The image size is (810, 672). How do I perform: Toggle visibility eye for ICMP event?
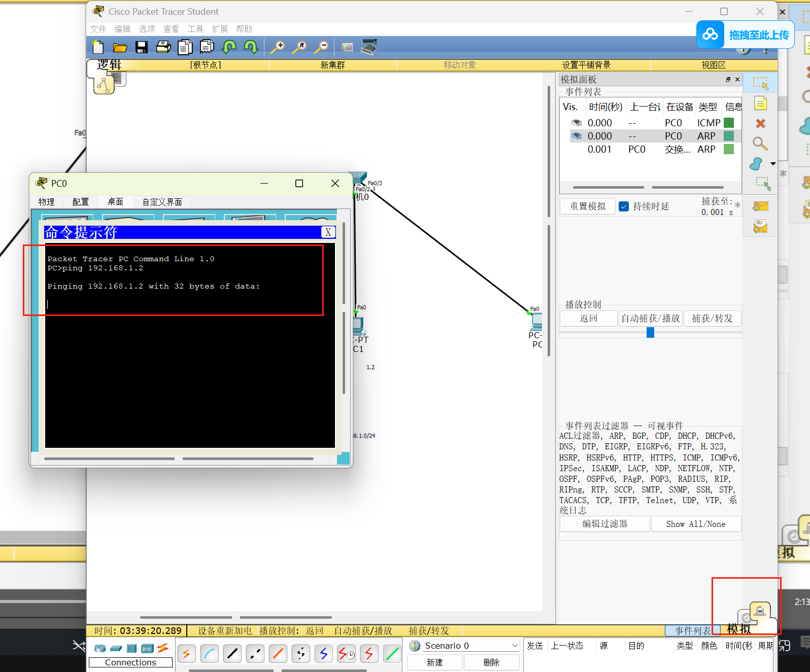[577, 123]
